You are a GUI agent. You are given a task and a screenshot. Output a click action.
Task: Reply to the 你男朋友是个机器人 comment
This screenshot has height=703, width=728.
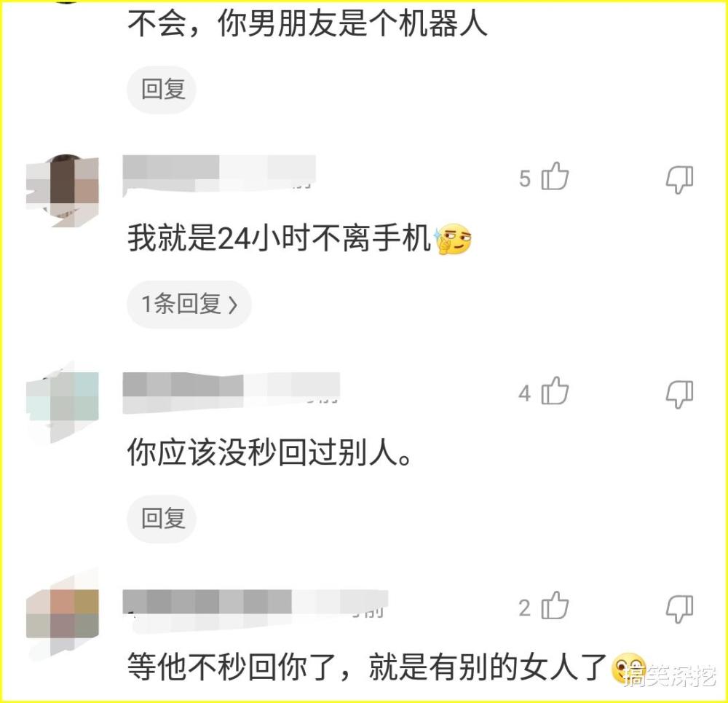pos(162,89)
